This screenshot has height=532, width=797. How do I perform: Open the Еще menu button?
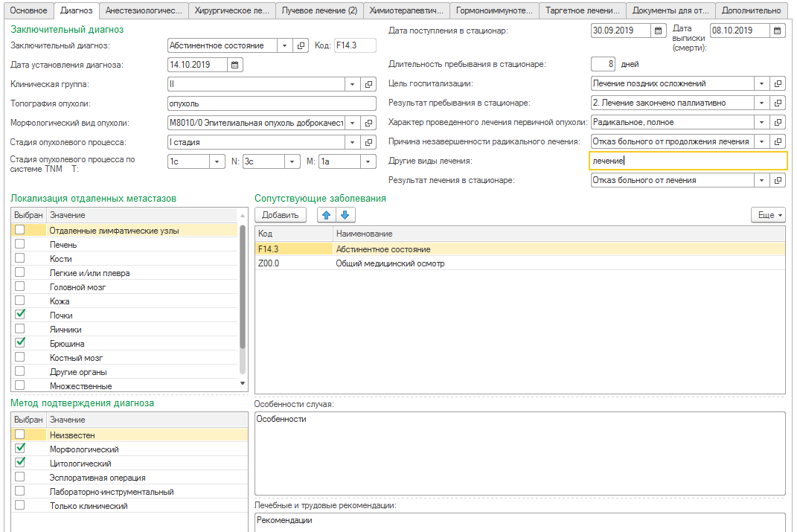tap(768, 215)
